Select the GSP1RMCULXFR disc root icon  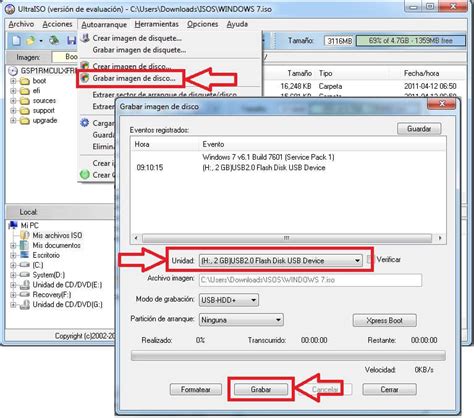click(x=13, y=71)
